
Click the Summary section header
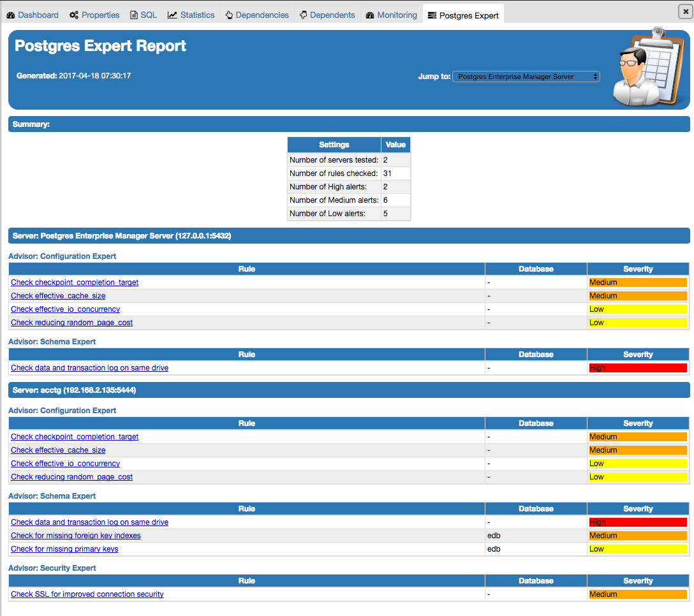coord(349,124)
